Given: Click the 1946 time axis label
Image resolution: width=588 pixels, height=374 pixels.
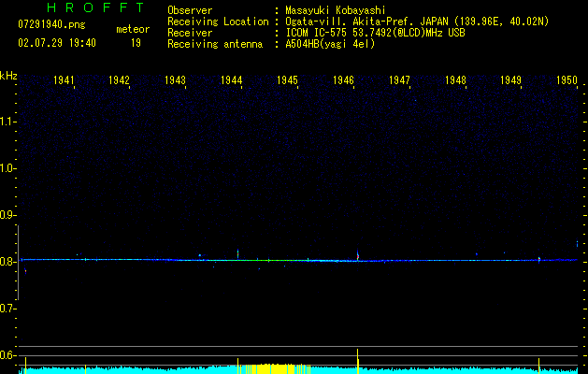Looking at the screenshot, I should pos(343,79).
